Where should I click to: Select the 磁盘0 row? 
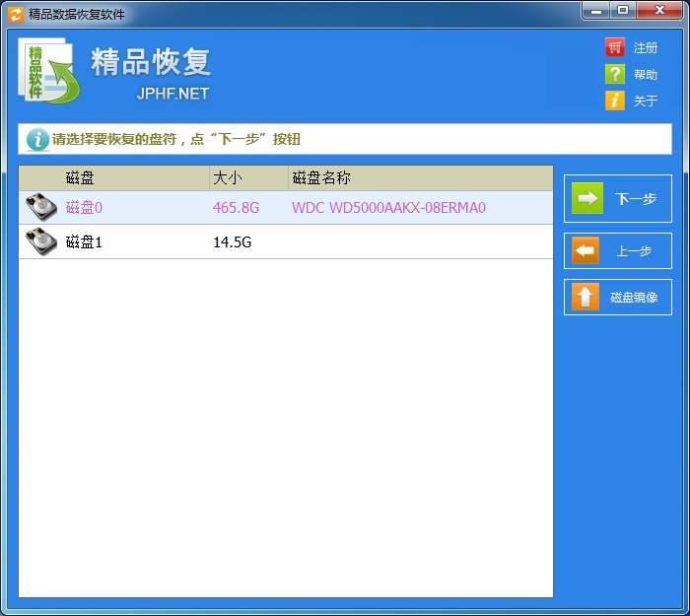pyautogui.click(x=286, y=207)
